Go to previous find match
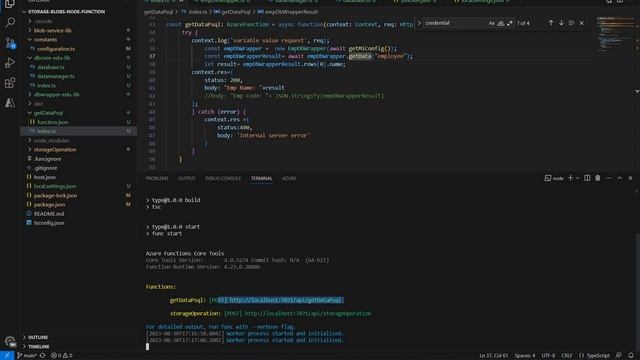This screenshot has width=640, height=360. click(551, 23)
